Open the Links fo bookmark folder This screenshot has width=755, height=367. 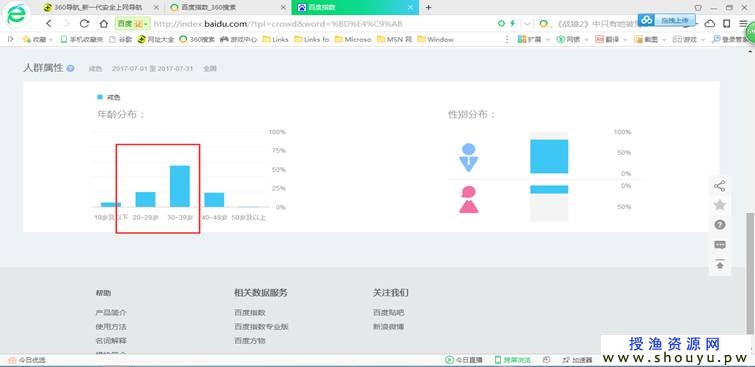point(312,39)
